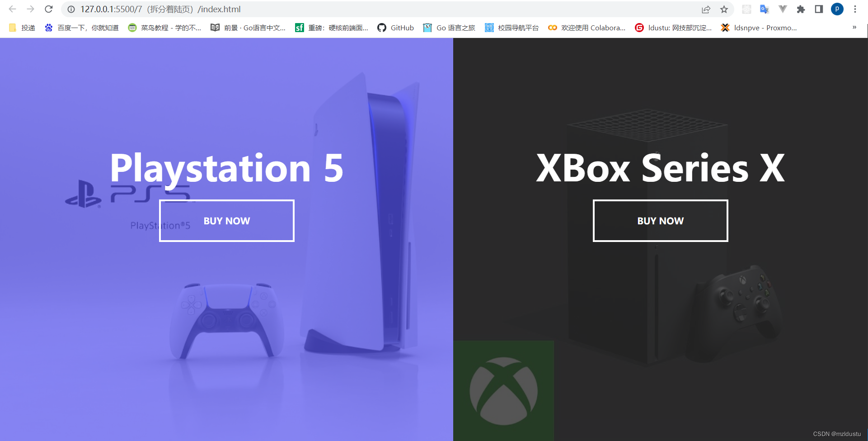The height and width of the screenshot is (441, 868).
Task: View site information icon in address bar
Action: [71, 9]
